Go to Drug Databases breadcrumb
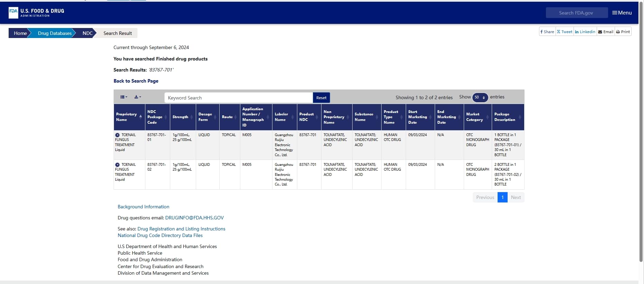 coord(55,33)
